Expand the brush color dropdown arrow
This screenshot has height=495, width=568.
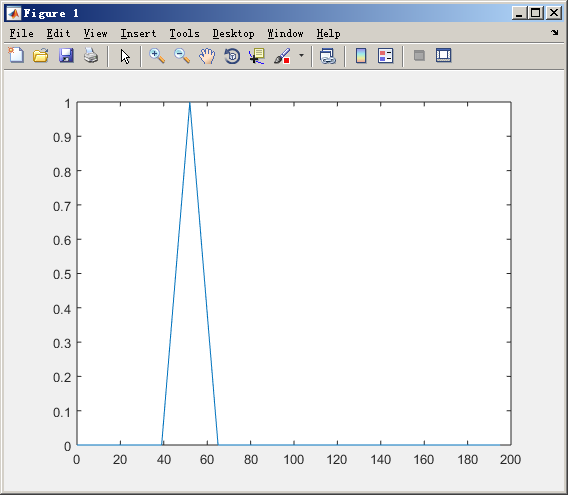301,55
